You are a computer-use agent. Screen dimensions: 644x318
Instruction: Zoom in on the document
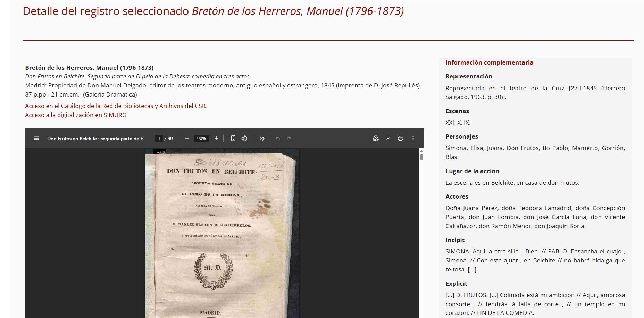click(216, 138)
